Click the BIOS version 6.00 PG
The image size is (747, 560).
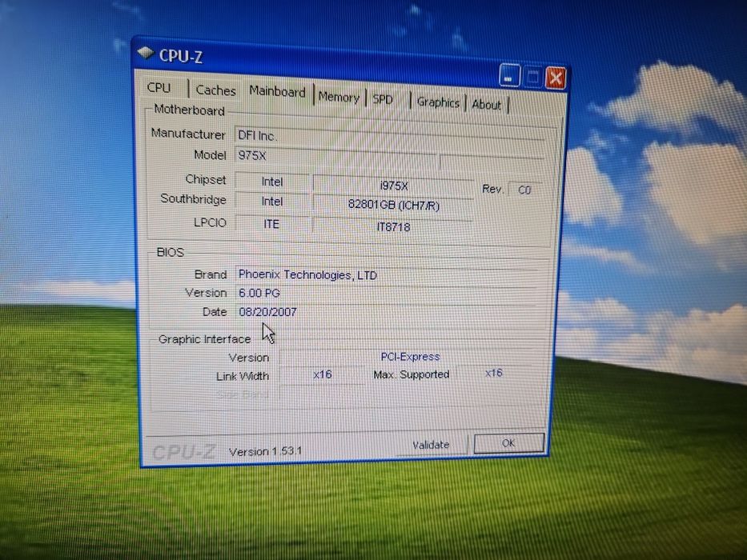pos(387,293)
